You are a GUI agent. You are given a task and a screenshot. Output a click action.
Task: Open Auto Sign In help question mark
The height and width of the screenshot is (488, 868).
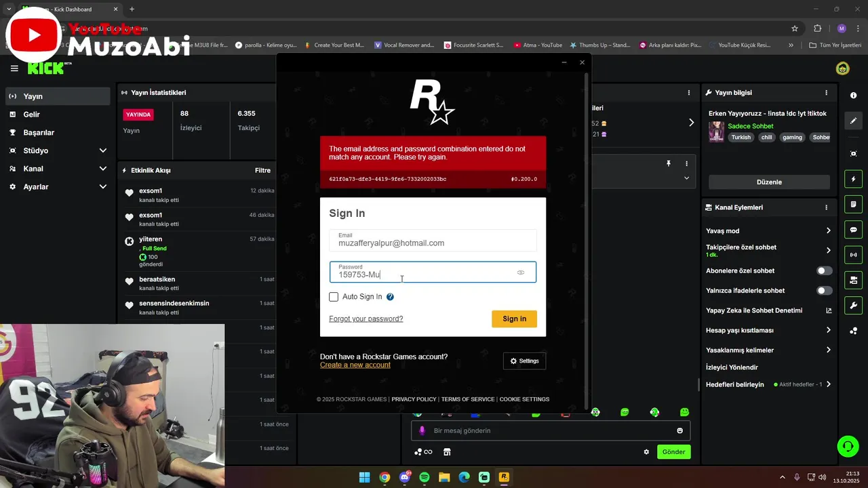point(390,297)
